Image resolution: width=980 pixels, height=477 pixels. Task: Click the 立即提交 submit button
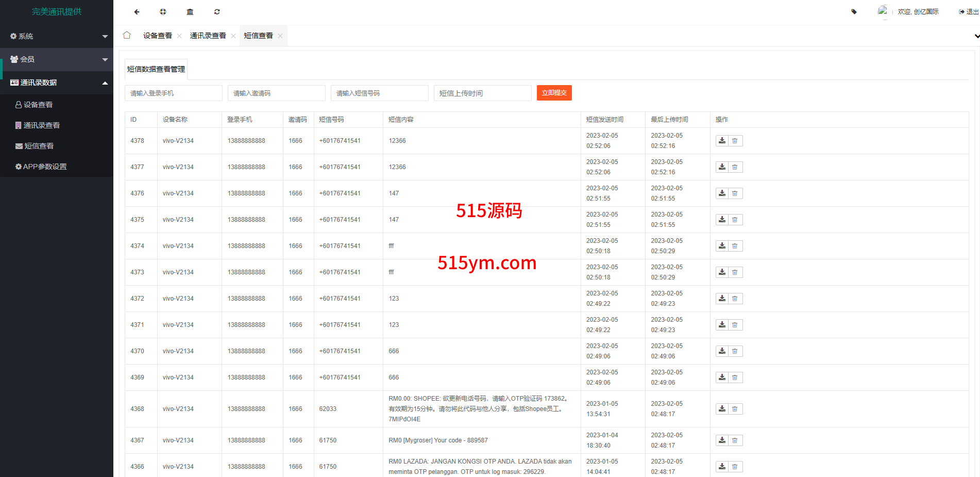[x=554, y=93]
